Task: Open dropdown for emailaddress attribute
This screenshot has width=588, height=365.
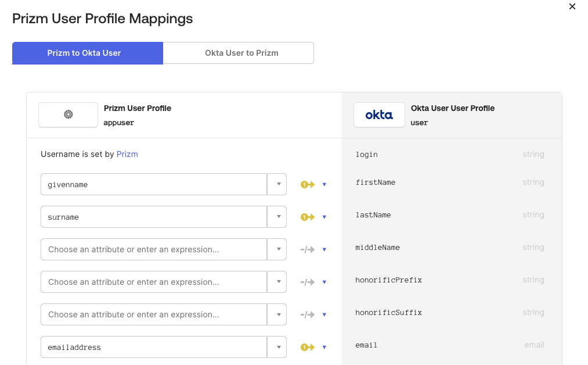Action: tap(278, 347)
